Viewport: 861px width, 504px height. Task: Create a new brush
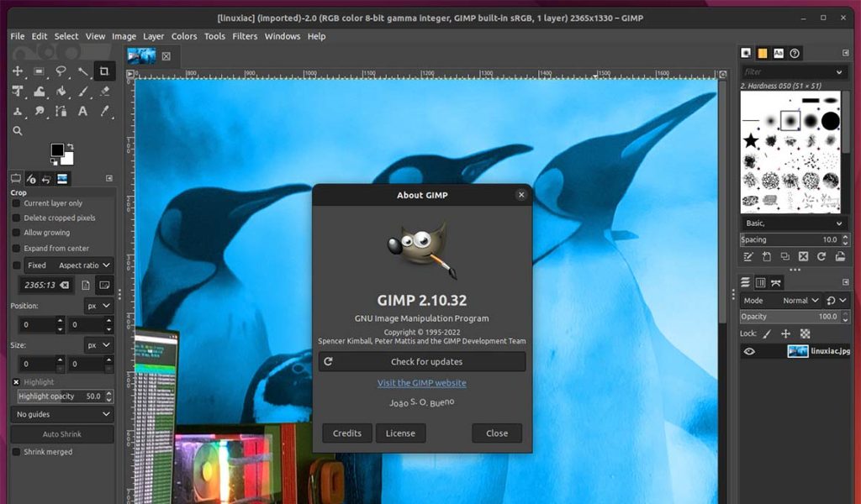767,257
